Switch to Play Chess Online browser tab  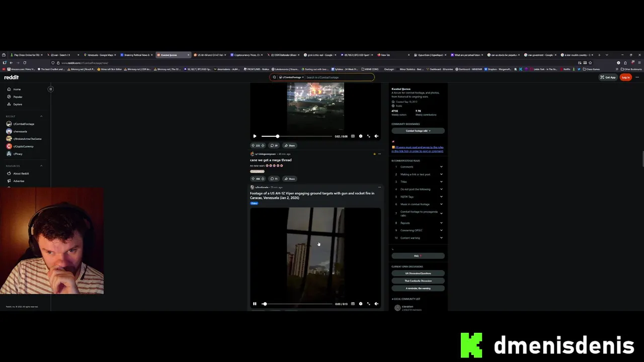coord(26,55)
